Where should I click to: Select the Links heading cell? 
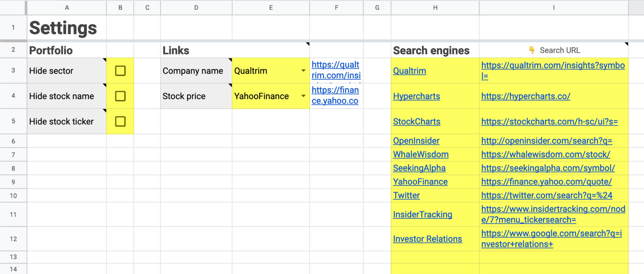click(x=196, y=50)
